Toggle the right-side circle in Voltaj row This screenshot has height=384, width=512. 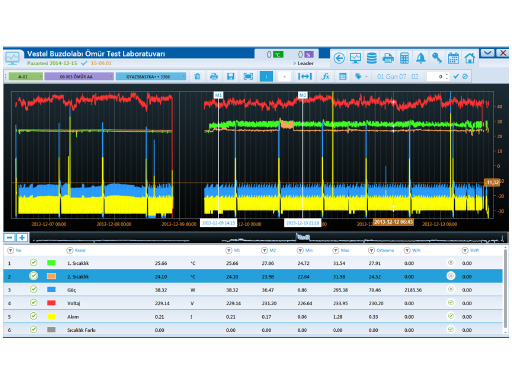451,303
